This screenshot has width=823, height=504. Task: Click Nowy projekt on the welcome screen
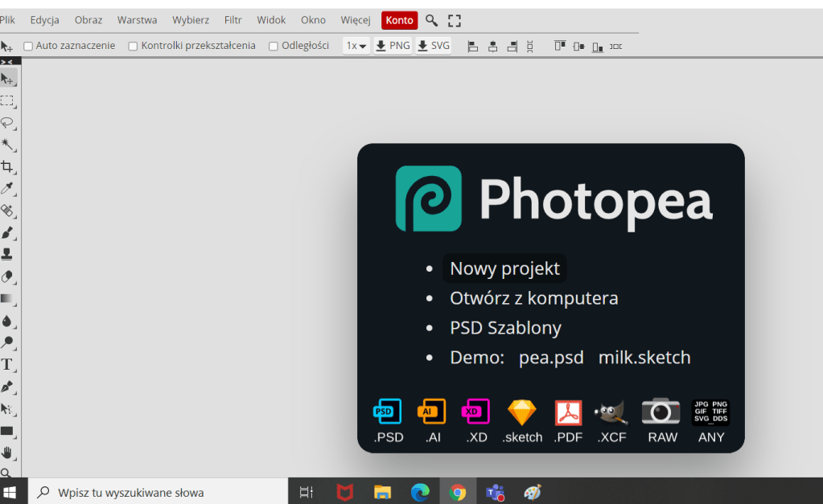(x=504, y=268)
